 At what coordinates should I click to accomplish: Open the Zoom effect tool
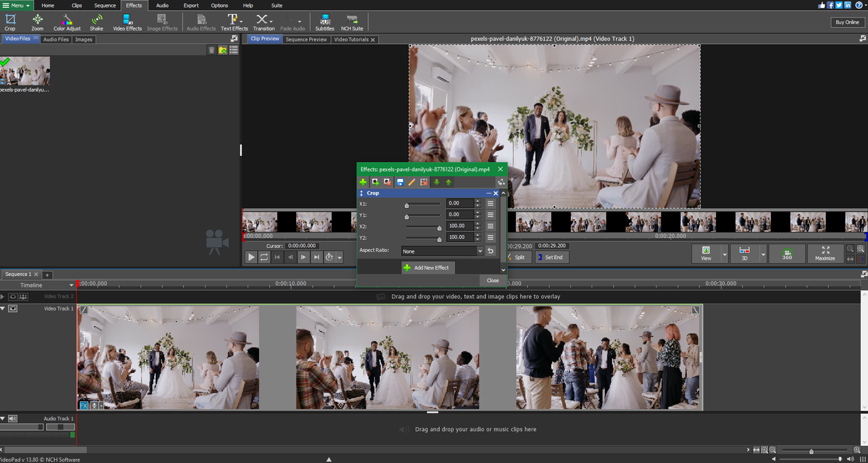pyautogui.click(x=37, y=22)
